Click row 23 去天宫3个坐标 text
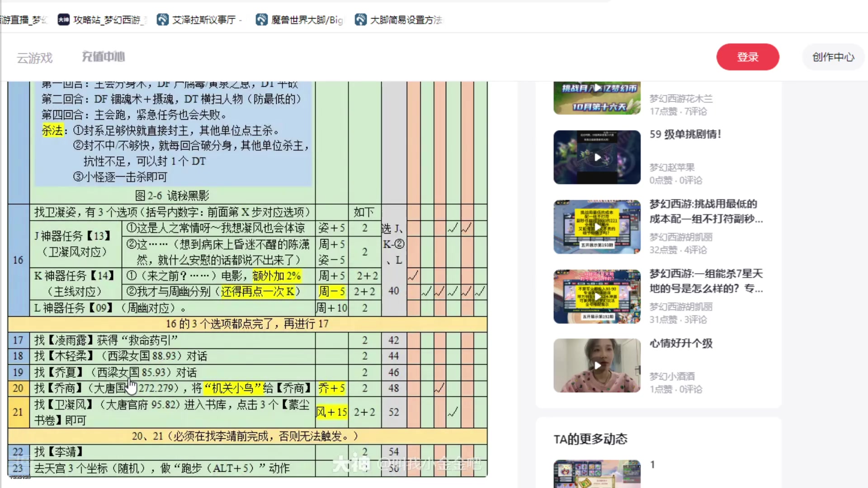This screenshot has height=488, width=868. pyautogui.click(x=162, y=469)
